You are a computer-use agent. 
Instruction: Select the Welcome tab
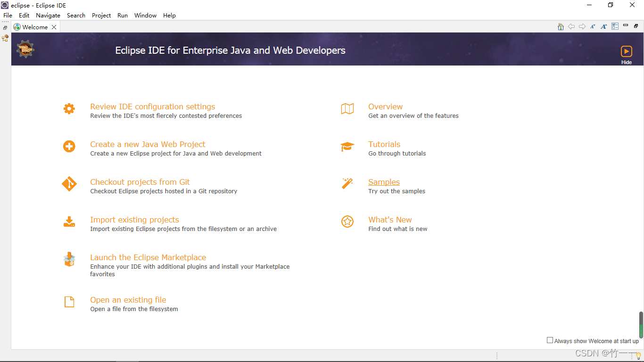[35, 27]
